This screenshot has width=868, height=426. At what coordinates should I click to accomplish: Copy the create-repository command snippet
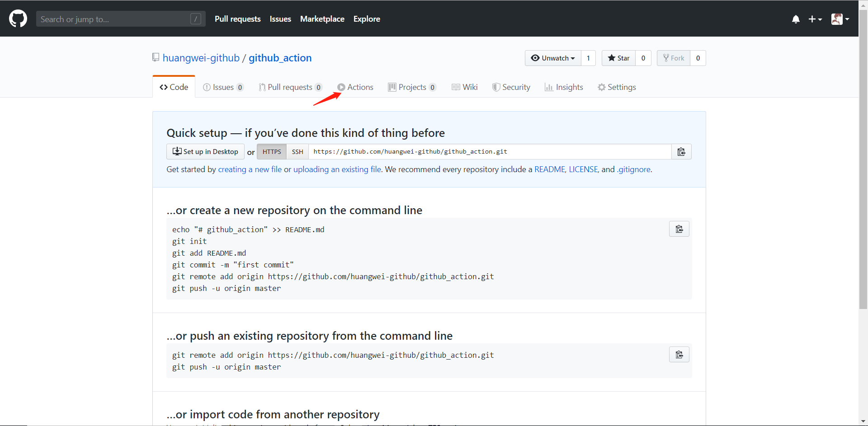[679, 229]
